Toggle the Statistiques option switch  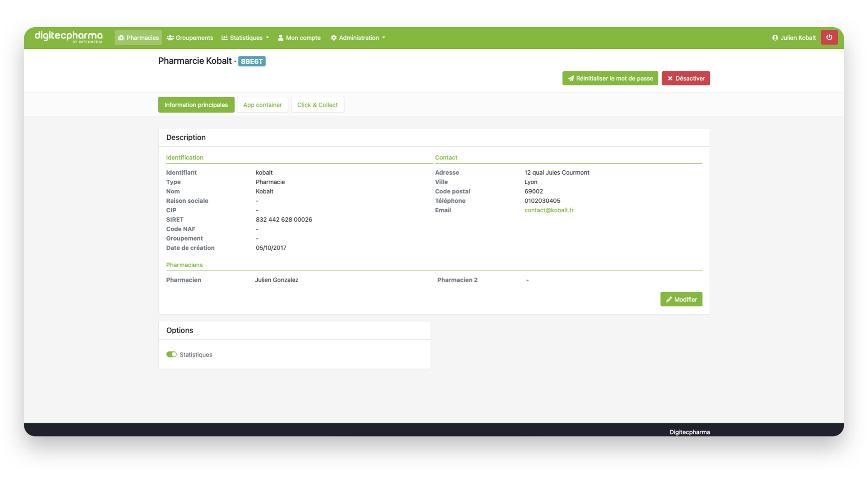pyautogui.click(x=171, y=355)
